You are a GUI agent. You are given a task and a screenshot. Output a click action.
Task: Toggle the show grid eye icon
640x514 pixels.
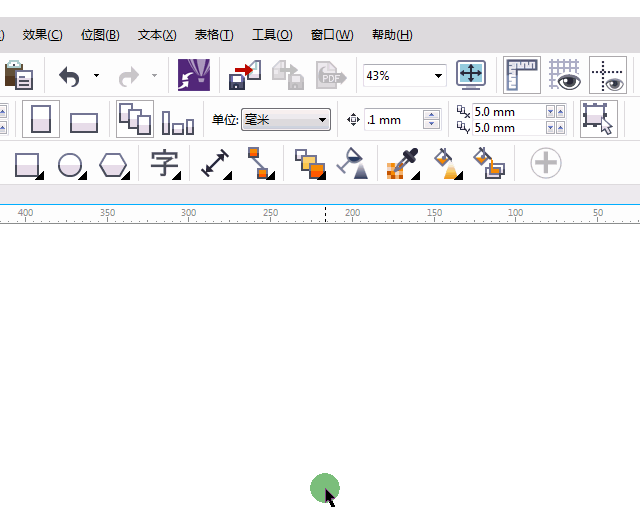coord(565,75)
